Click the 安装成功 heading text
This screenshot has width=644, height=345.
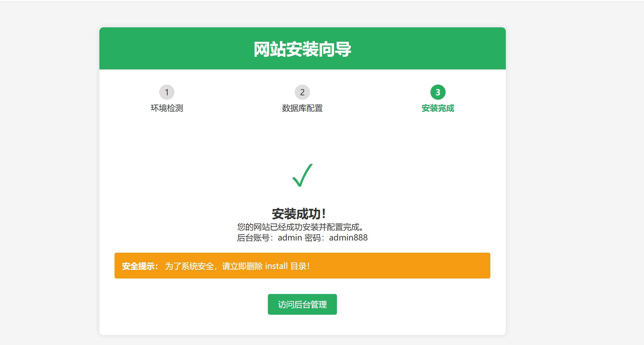[x=302, y=213]
